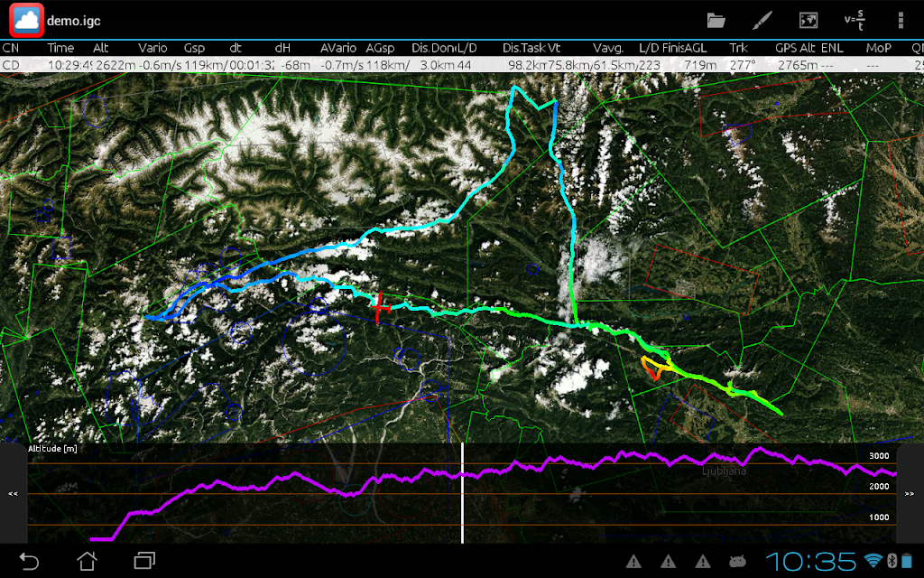Open the recent apps button
The image size is (924, 578).
[x=144, y=560]
